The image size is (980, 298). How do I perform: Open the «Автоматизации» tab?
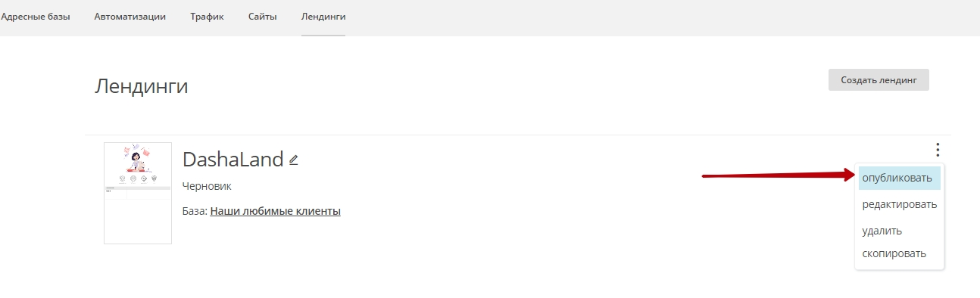point(130,16)
